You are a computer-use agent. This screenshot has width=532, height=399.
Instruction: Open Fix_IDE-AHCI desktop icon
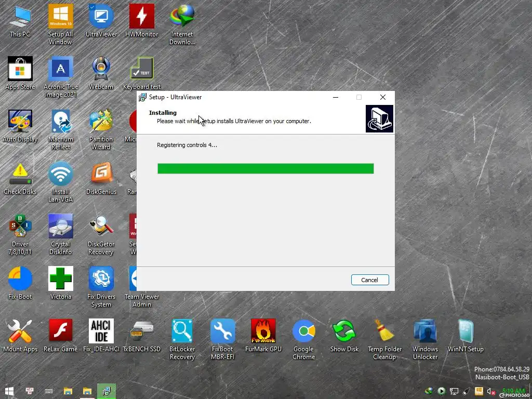101,336
